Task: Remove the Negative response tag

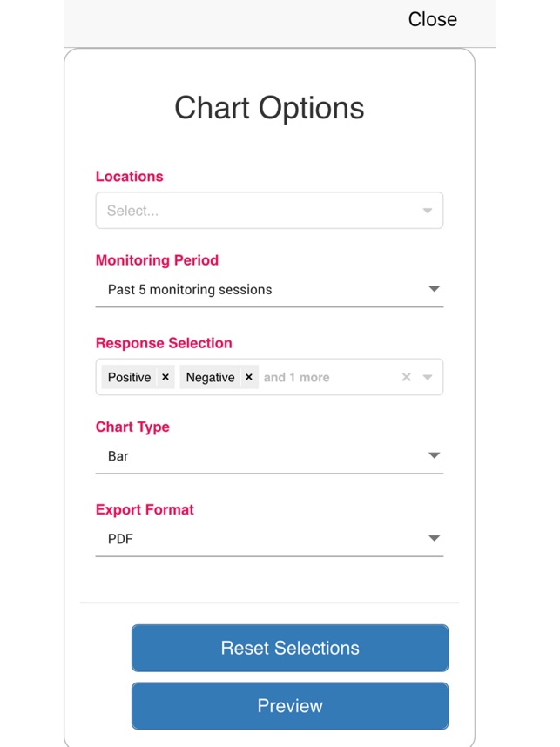Action: [x=249, y=378]
